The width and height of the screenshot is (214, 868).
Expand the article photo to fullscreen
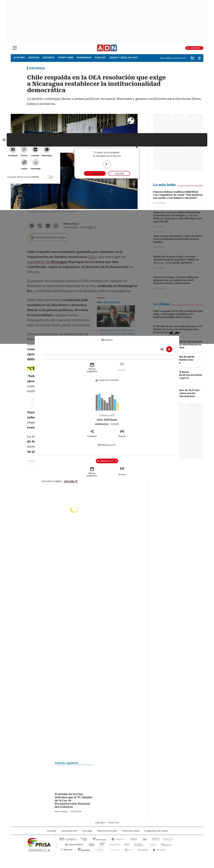131,120
